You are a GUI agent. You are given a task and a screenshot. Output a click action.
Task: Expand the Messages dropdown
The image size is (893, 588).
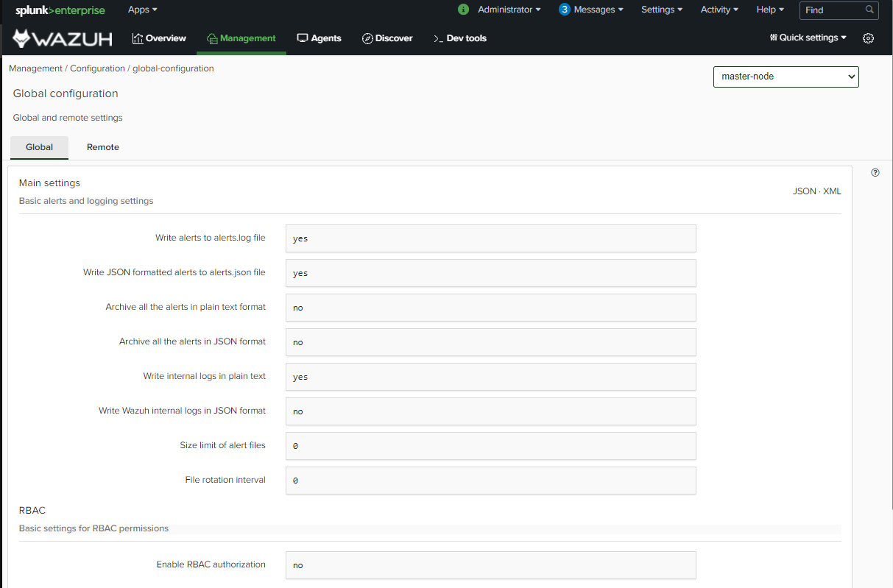(591, 10)
